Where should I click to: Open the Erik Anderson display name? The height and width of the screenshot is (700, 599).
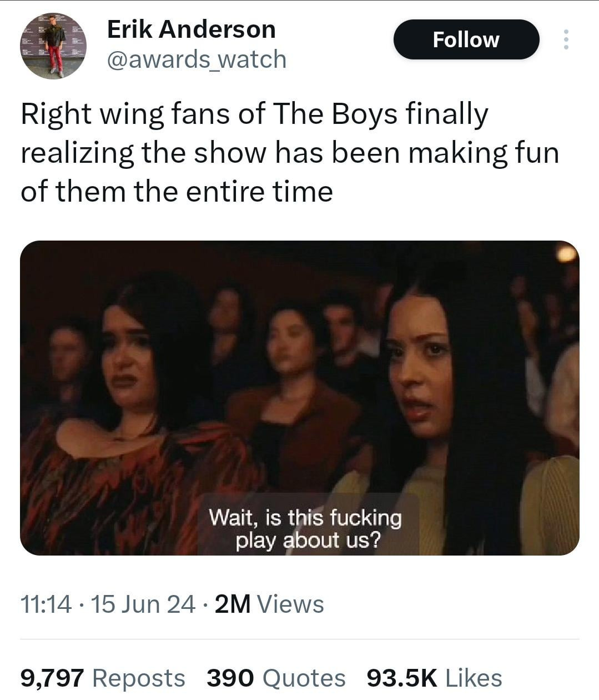pyautogui.click(x=191, y=29)
